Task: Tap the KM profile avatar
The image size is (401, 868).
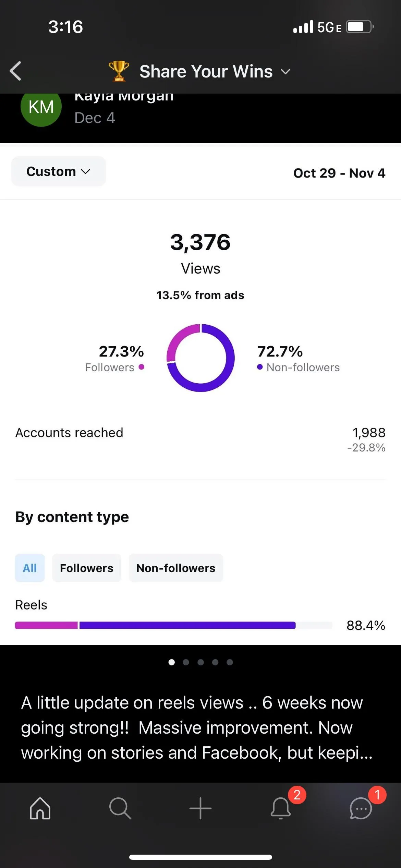Action: 41,107
